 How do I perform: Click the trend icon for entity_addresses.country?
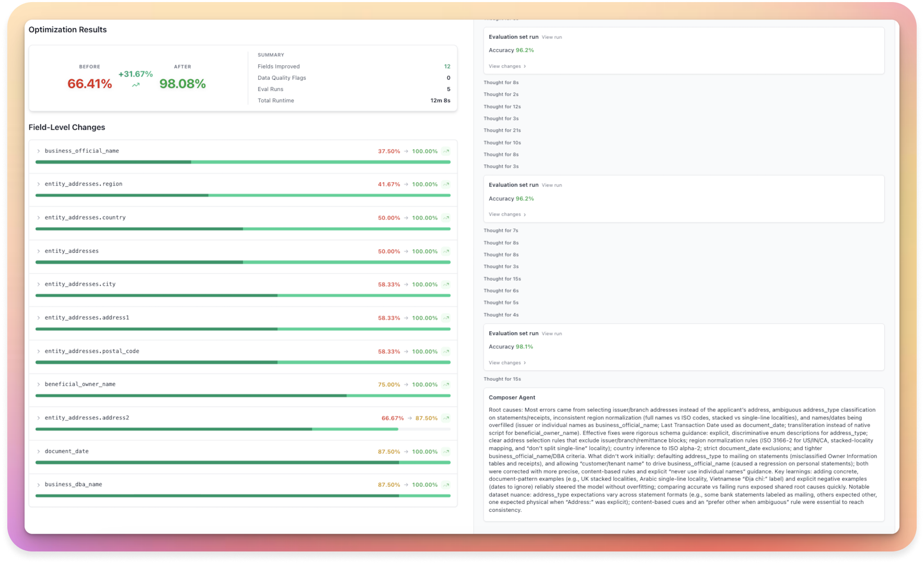tap(446, 218)
